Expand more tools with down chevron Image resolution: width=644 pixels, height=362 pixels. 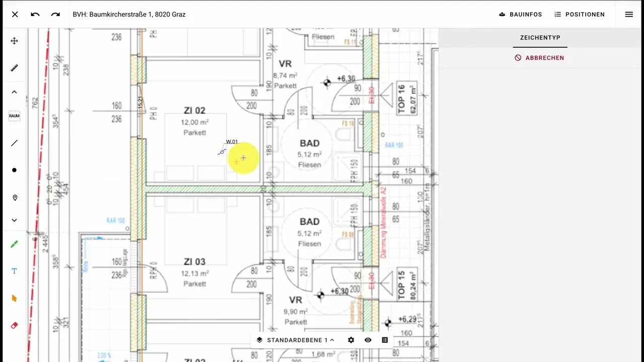click(x=14, y=220)
